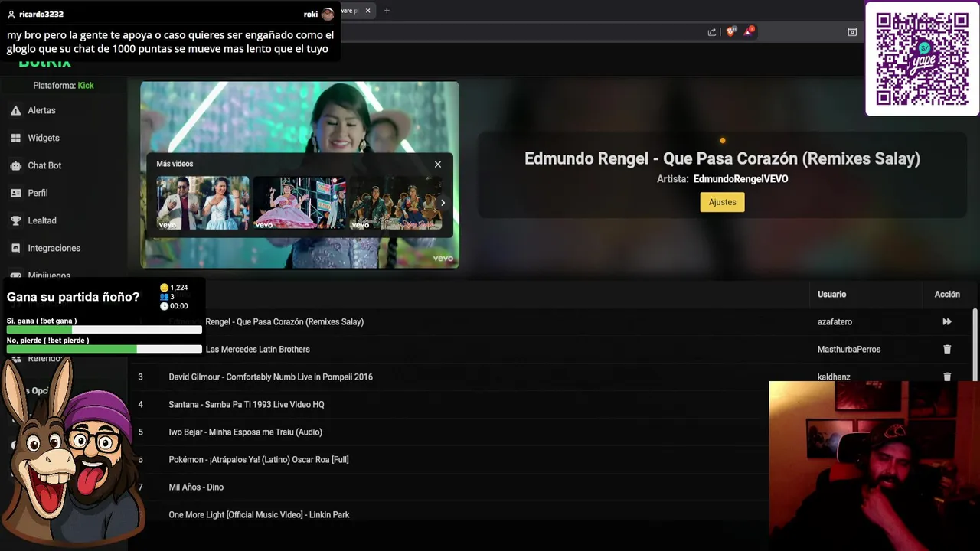Open the first Más videos thumbnail
Image resolution: width=980 pixels, height=551 pixels.
click(203, 203)
